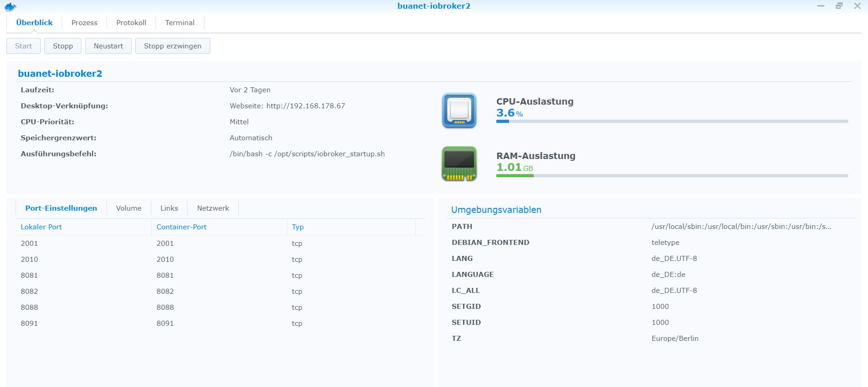Open the Protokoll tab

click(x=131, y=22)
